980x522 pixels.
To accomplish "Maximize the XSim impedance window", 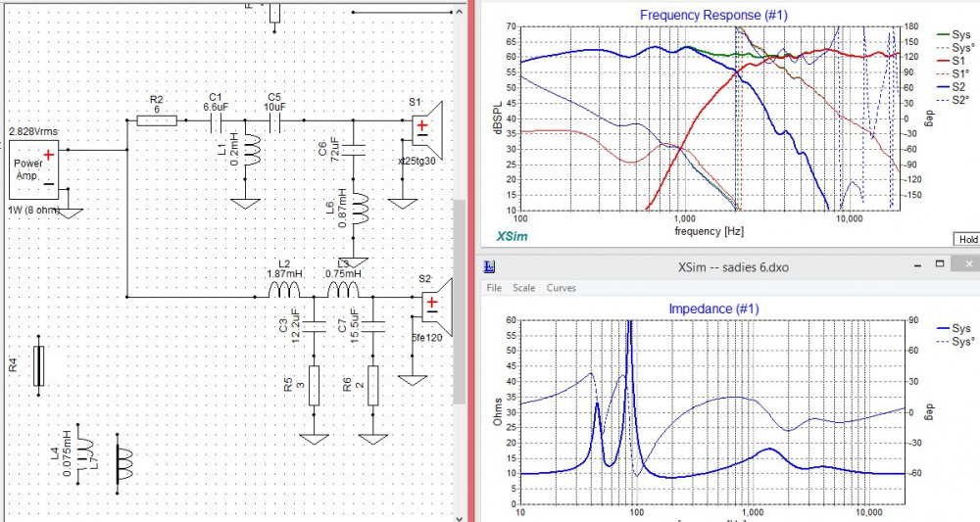I will tap(940, 265).
